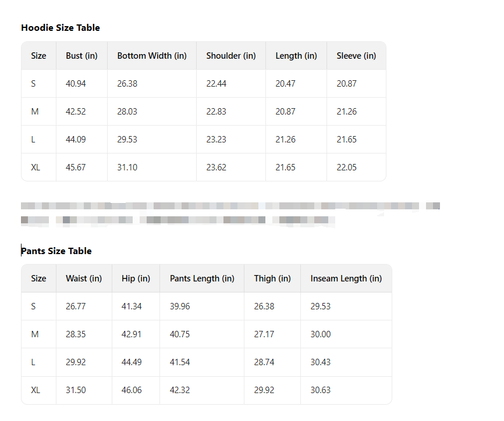
Task: Click the Pants Size Table heading
Action: [56, 251]
